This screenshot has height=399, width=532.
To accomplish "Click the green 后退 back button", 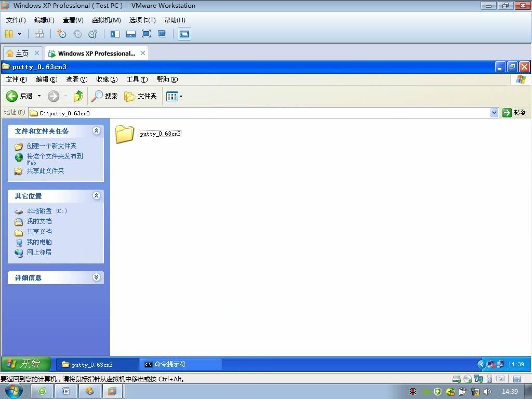I will [x=19, y=96].
